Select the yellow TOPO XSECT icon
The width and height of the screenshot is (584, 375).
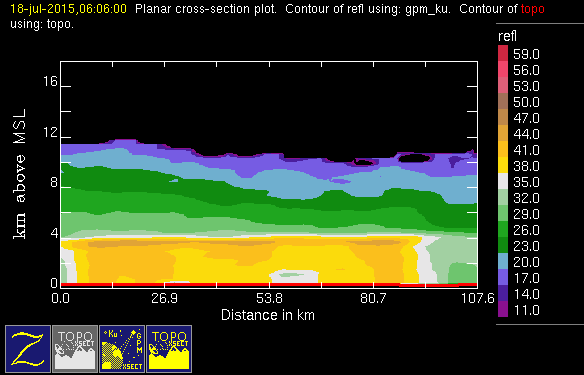click(169, 349)
